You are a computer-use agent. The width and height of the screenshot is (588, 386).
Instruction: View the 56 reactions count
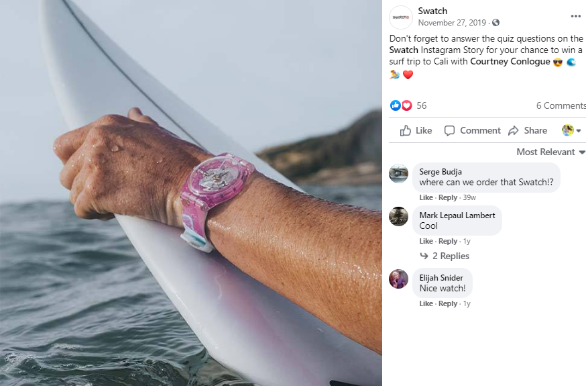point(422,105)
